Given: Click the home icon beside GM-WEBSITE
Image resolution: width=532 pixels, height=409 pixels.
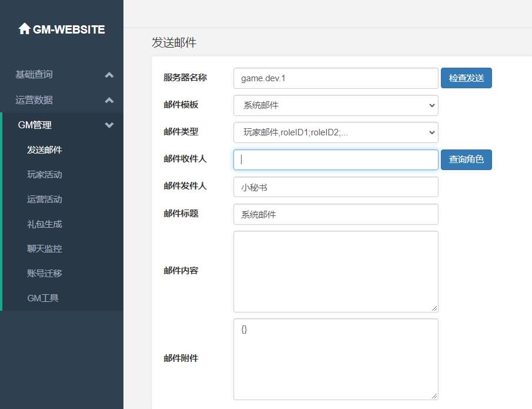Looking at the screenshot, I should pyautogui.click(x=24, y=29).
